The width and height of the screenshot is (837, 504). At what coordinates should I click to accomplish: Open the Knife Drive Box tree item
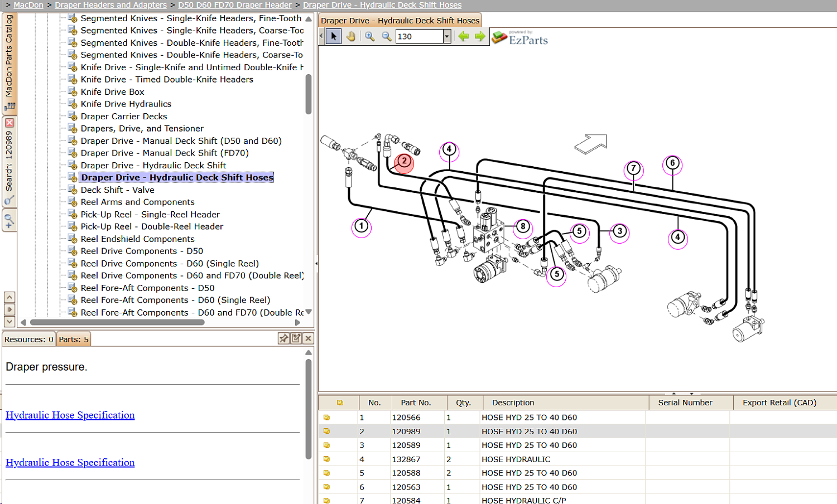[x=112, y=92]
